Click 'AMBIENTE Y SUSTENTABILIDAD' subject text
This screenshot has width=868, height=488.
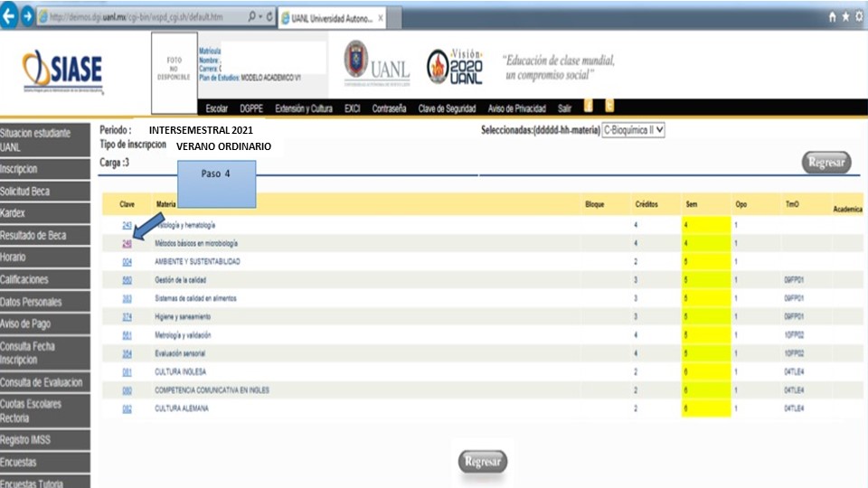click(198, 261)
